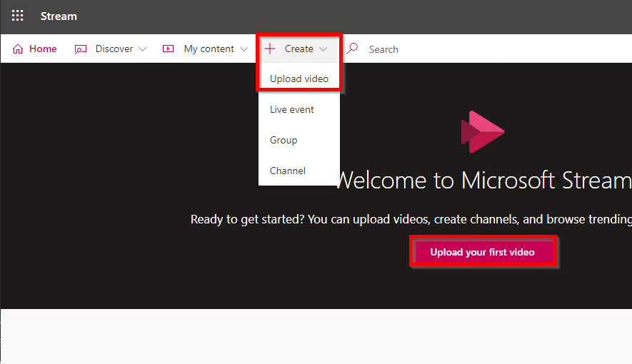Click the Discover text label
The image size is (632, 364).
[x=114, y=49]
